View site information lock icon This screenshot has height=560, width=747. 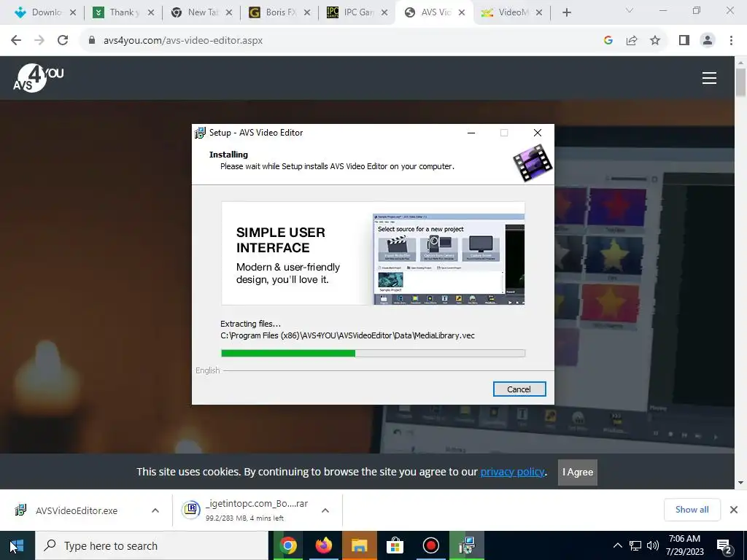(x=92, y=41)
